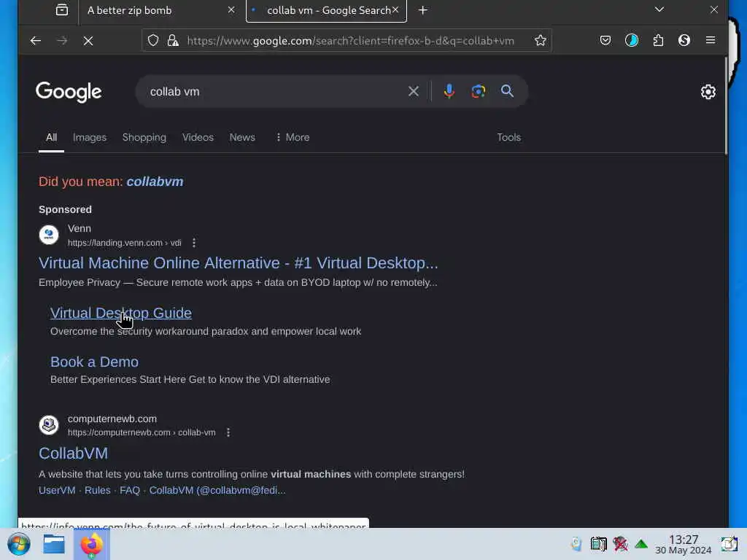This screenshot has width=747, height=560.
Task: Open options for computernewb.com result
Action: coord(228,432)
